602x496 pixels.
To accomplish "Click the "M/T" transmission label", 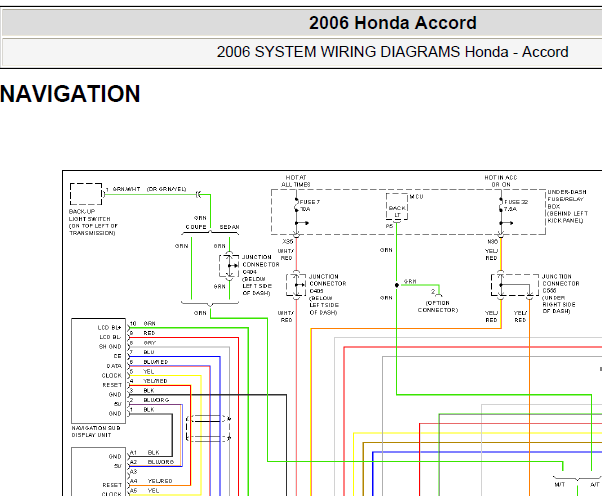I will pos(560,484).
